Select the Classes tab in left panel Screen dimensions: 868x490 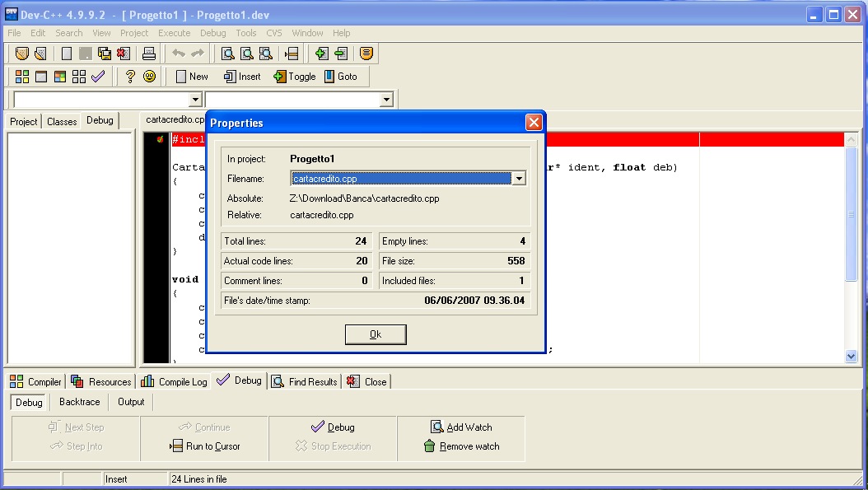pyautogui.click(x=62, y=121)
